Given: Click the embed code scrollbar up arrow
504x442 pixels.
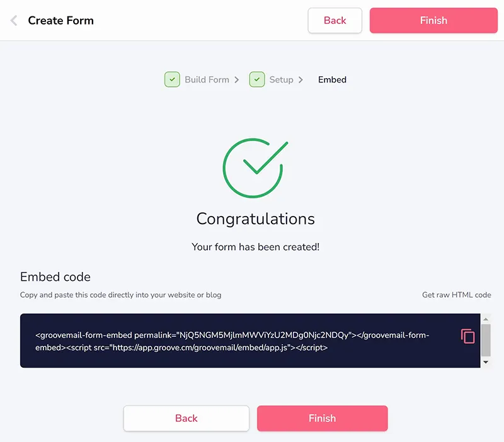Looking at the screenshot, I should 486,319.
